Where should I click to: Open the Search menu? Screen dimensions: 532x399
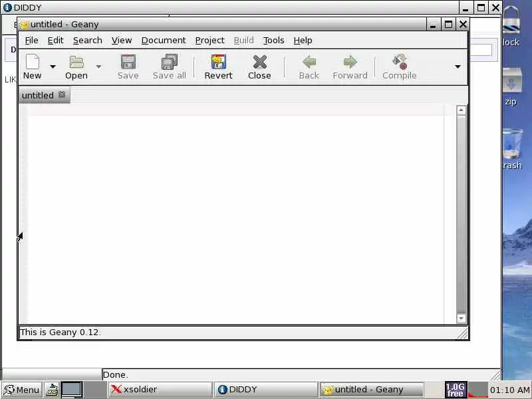(88, 41)
